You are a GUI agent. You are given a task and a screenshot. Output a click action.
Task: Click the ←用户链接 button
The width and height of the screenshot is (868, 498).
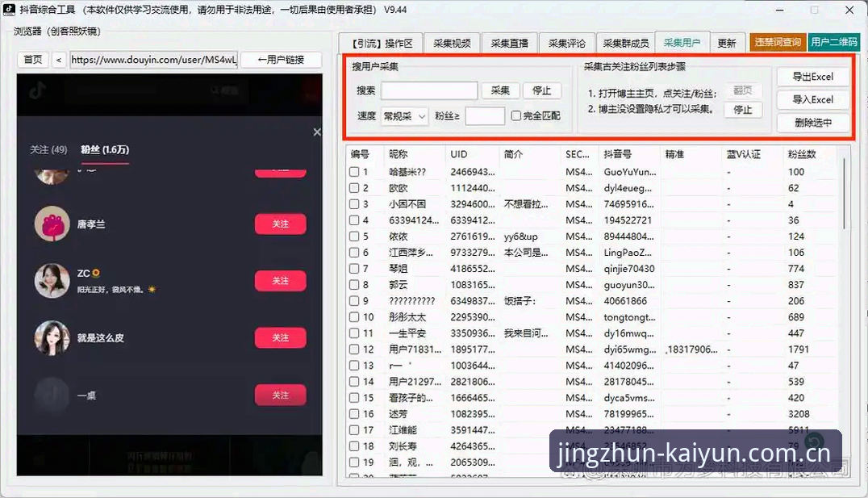[282, 59]
